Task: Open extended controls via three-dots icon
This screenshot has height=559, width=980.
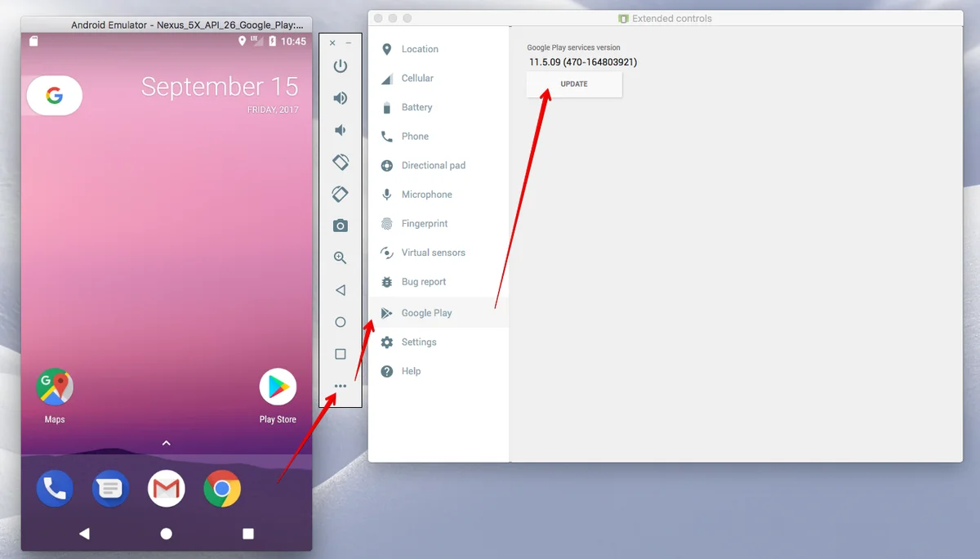Action: point(341,386)
